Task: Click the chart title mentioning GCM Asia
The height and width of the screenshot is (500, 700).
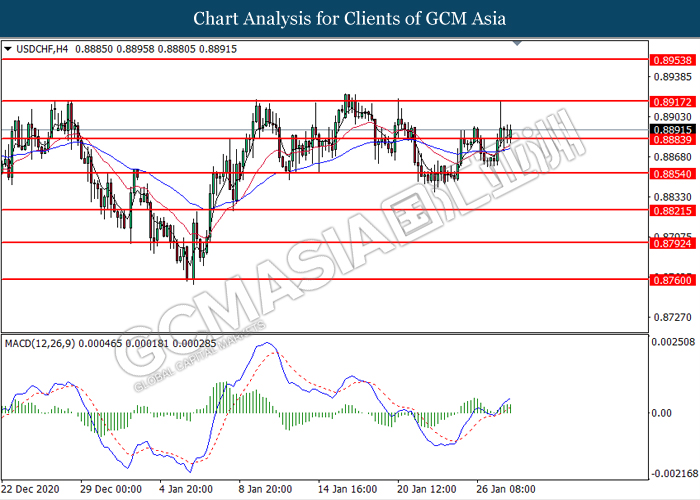Action: click(x=349, y=18)
